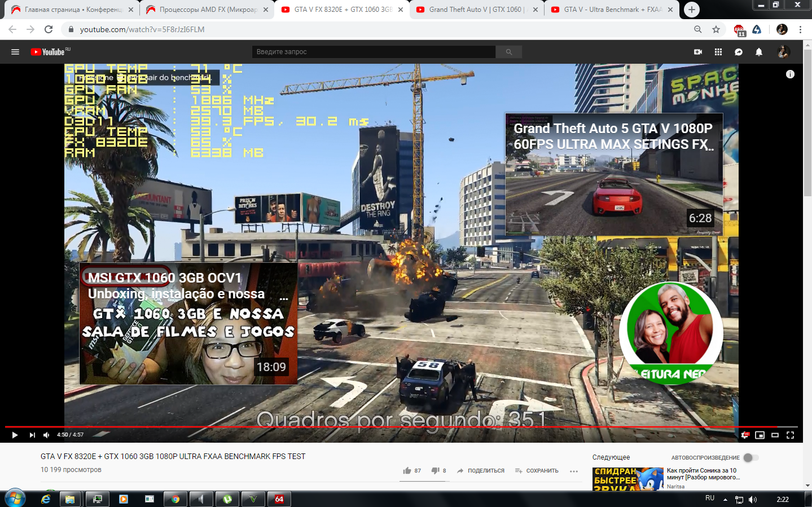Click the Adblock Plus extension icon

coord(739,30)
